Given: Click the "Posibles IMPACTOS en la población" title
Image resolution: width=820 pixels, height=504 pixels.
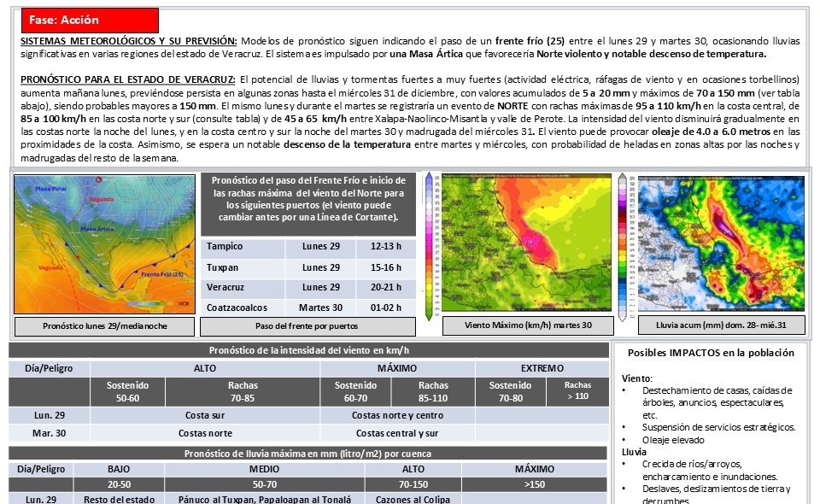Looking at the screenshot, I should pos(711,353).
